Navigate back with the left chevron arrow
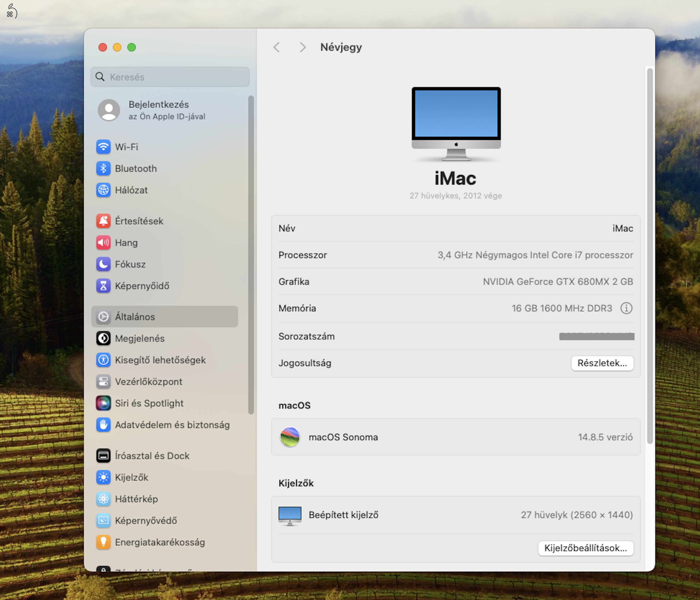Screen dimensions: 700x600 click(277, 47)
